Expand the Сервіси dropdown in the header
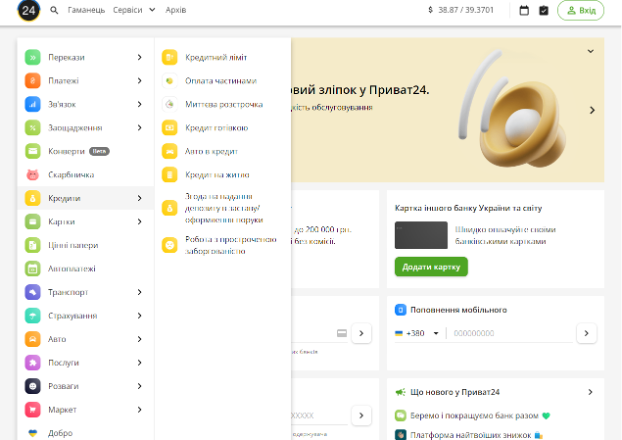 152,10
